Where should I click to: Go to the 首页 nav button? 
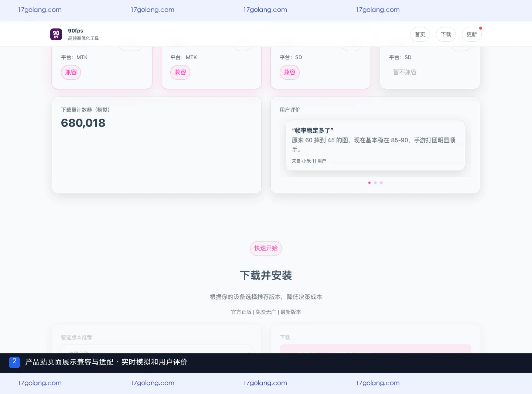(420, 34)
